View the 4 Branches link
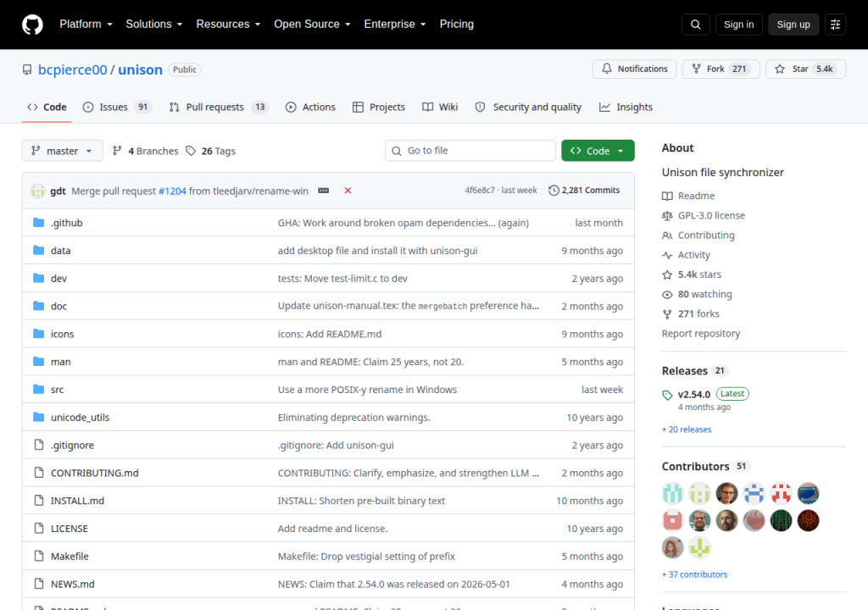868x610 pixels. (x=145, y=151)
